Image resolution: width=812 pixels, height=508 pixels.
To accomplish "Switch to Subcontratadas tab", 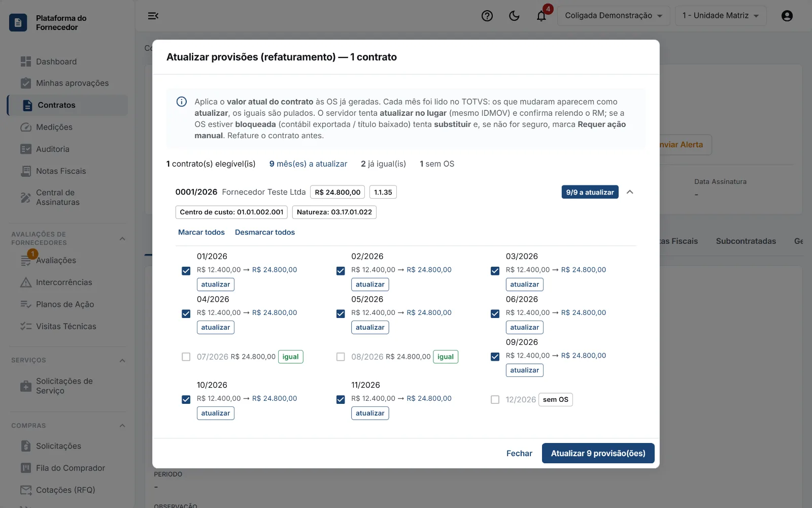I will pos(746,241).
